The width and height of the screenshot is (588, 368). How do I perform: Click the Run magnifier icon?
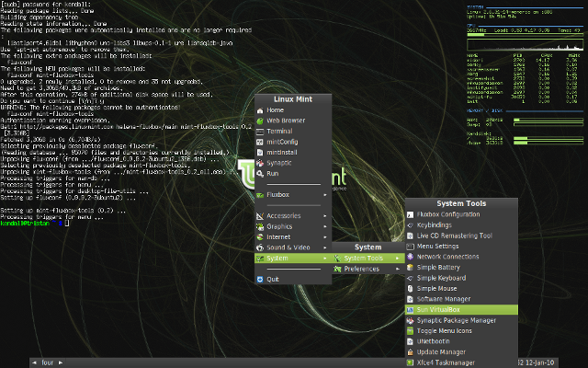(x=260, y=174)
